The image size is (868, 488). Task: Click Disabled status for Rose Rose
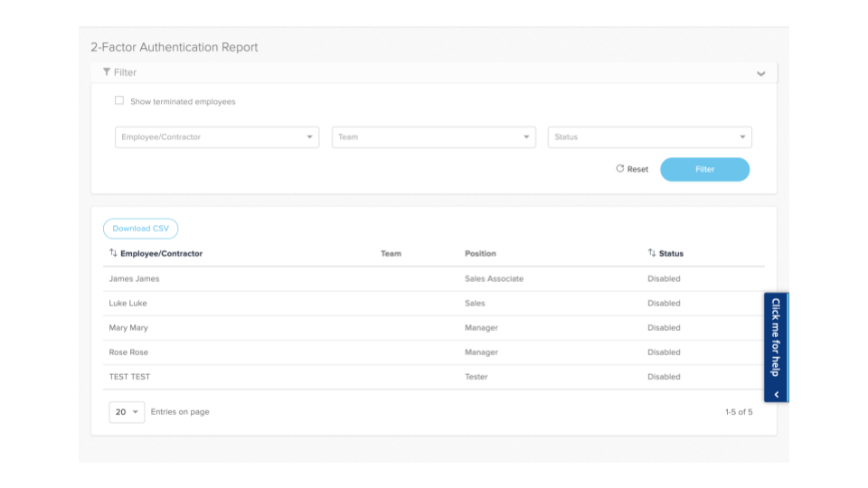tap(664, 352)
